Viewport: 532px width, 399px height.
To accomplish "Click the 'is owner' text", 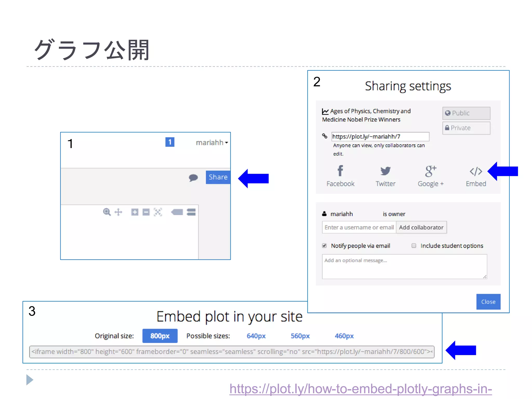I will click(x=394, y=214).
